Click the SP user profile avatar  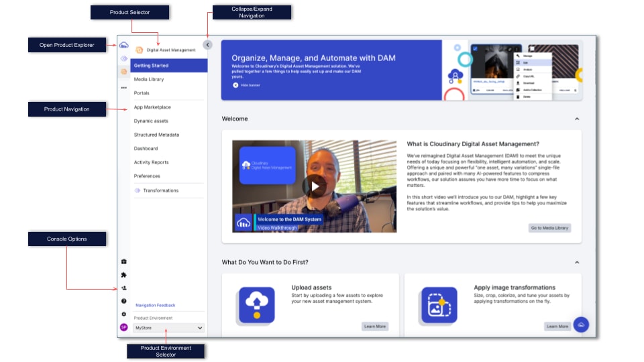pyautogui.click(x=123, y=327)
